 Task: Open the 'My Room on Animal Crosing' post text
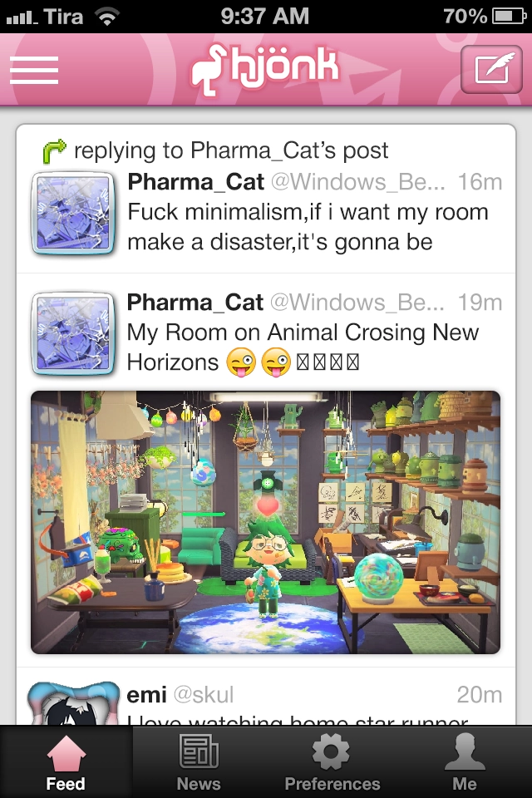(x=303, y=347)
